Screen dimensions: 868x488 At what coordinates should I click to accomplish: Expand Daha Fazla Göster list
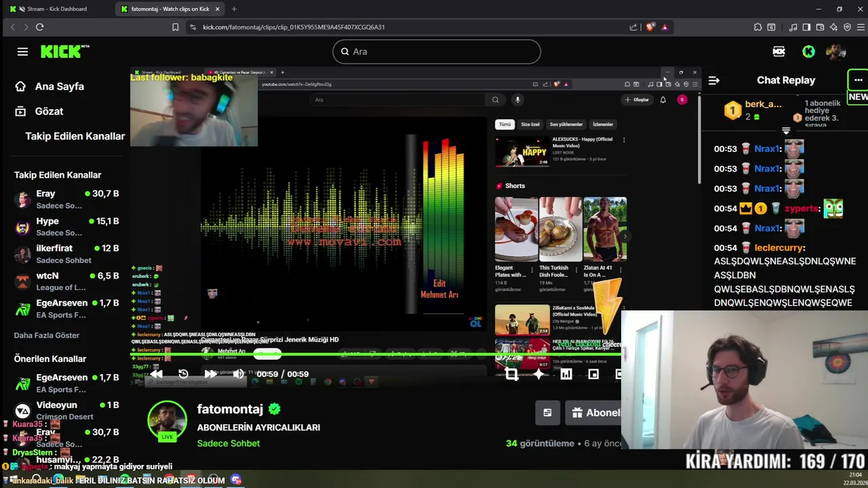pyautogui.click(x=47, y=335)
